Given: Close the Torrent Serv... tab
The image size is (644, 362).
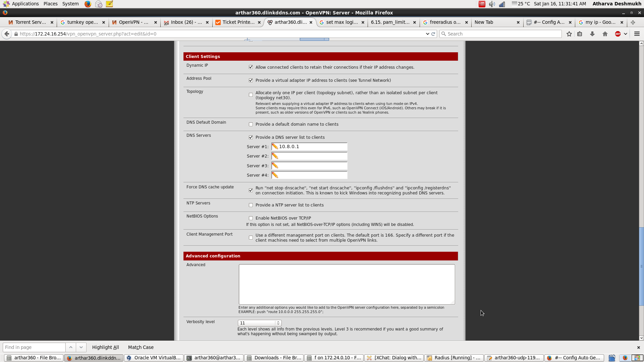Looking at the screenshot, I should coord(52,22).
